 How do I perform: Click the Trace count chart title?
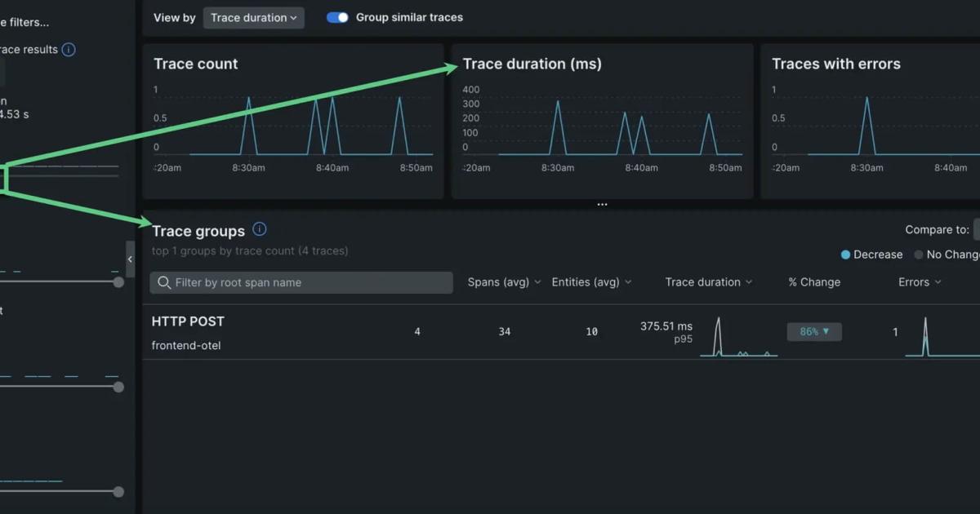tap(196, 64)
